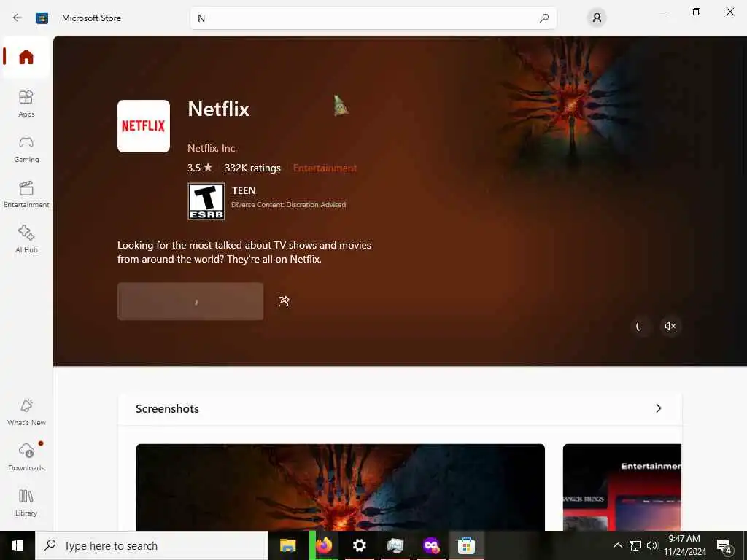The height and width of the screenshot is (560, 747).
Task: Open What's New in sidebar
Action: tap(26, 413)
